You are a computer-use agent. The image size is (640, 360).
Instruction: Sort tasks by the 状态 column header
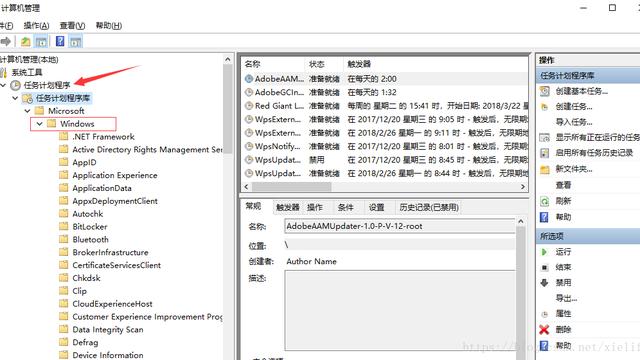[x=324, y=64]
